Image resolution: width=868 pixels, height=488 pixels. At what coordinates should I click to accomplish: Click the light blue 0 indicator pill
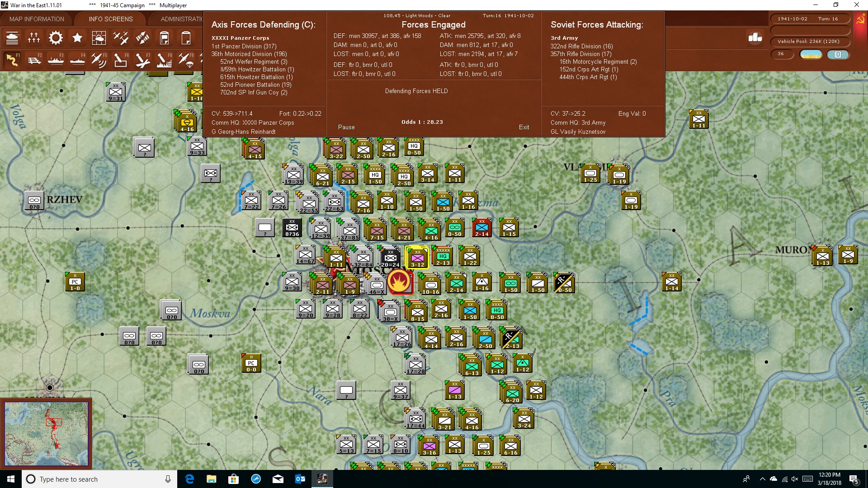point(838,54)
